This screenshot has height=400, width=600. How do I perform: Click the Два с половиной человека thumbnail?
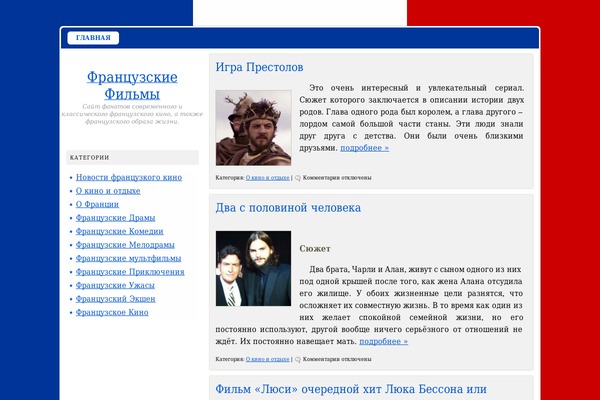click(x=253, y=268)
